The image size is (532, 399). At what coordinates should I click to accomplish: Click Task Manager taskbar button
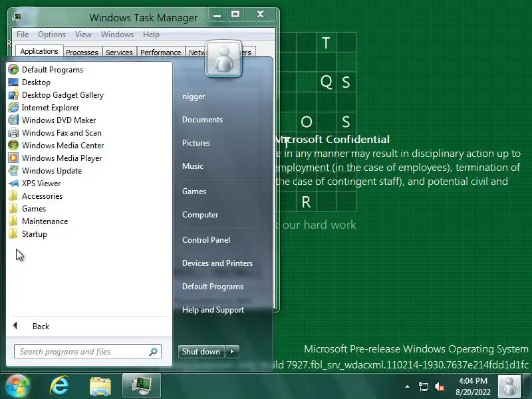click(142, 386)
